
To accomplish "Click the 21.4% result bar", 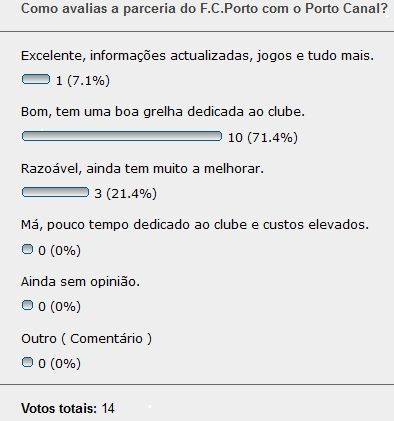I will pyautogui.click(x=55, y=192).
